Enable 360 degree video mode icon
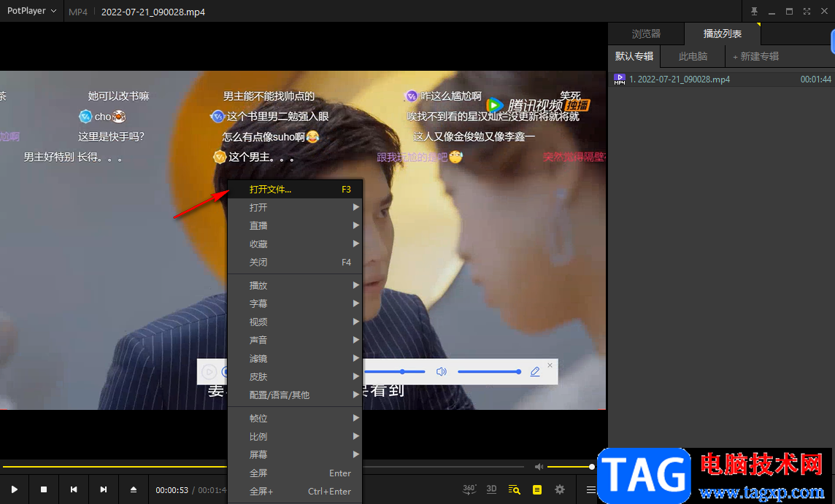 pyautogui.click(x=469, y=489)
